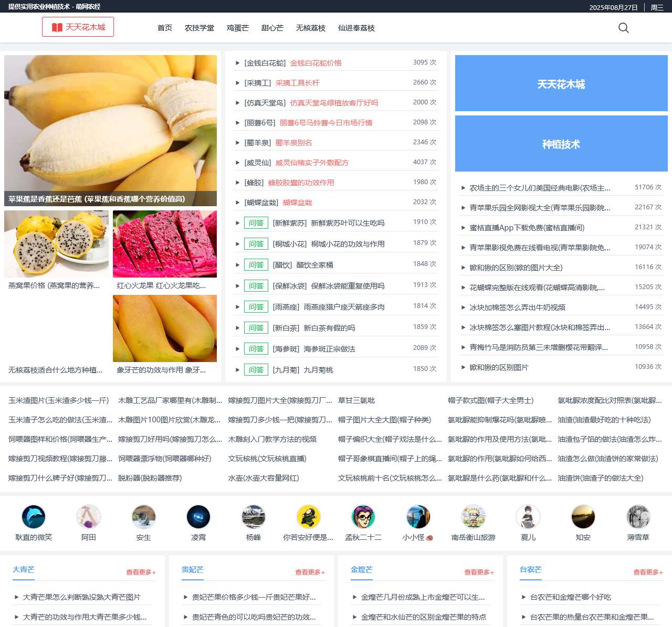Open the search magnifier icon

(x=623, y=28)
